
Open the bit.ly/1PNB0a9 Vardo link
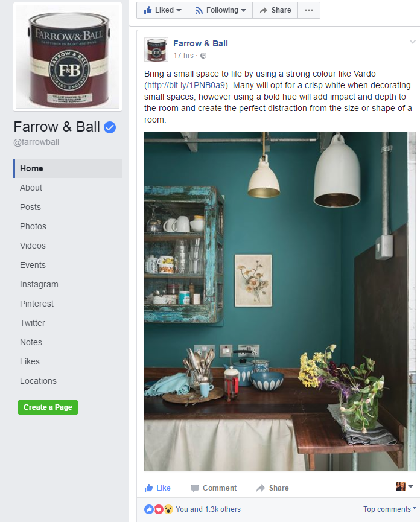186,85
